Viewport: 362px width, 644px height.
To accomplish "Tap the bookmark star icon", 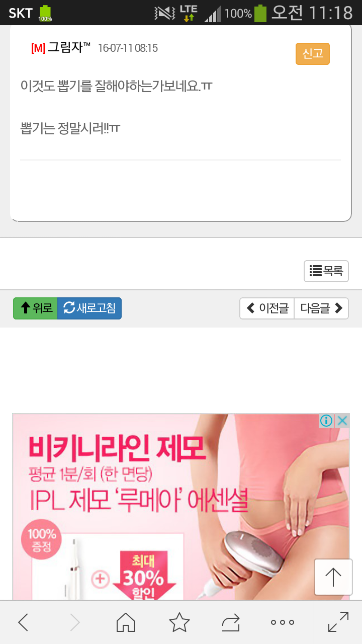I will pos(179,622).
